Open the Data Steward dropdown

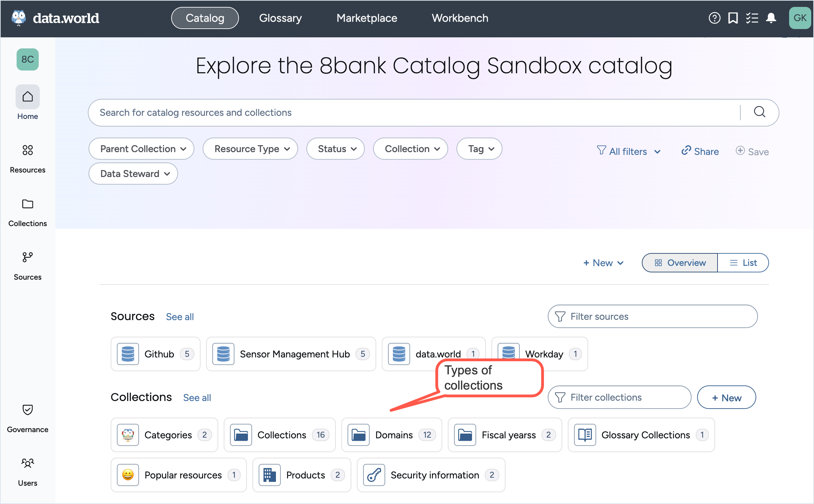133,174
